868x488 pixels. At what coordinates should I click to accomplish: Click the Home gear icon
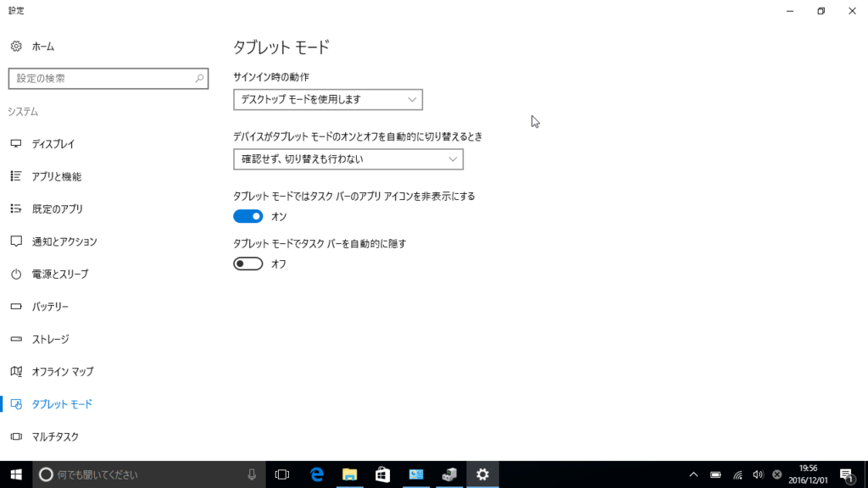16,47
